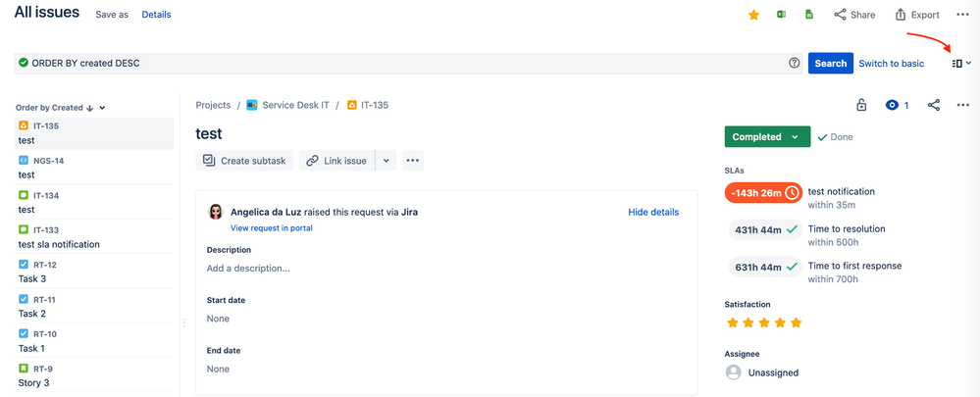Select issue NGS-14 in the list
Screen dimensions: 980x397
(x=94, y=168)
